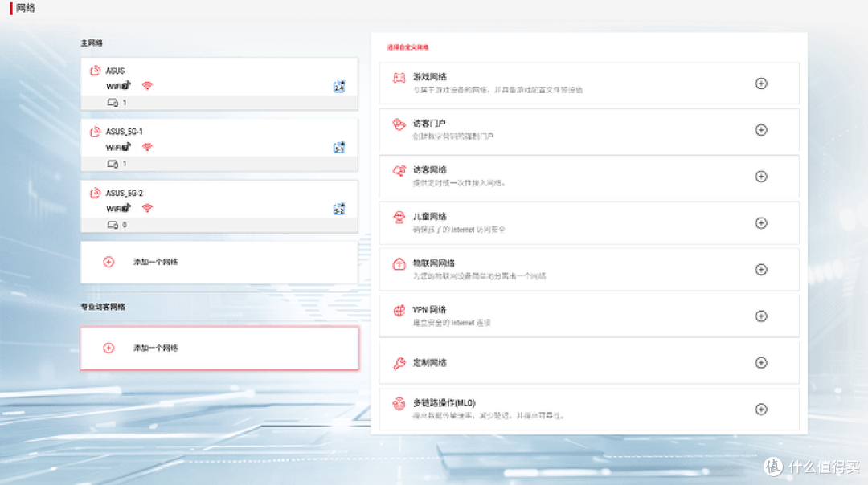Click the wrench icon for 定制网络
The height and width of the screenshot is (485, 868).
click(x=399, y=363)
